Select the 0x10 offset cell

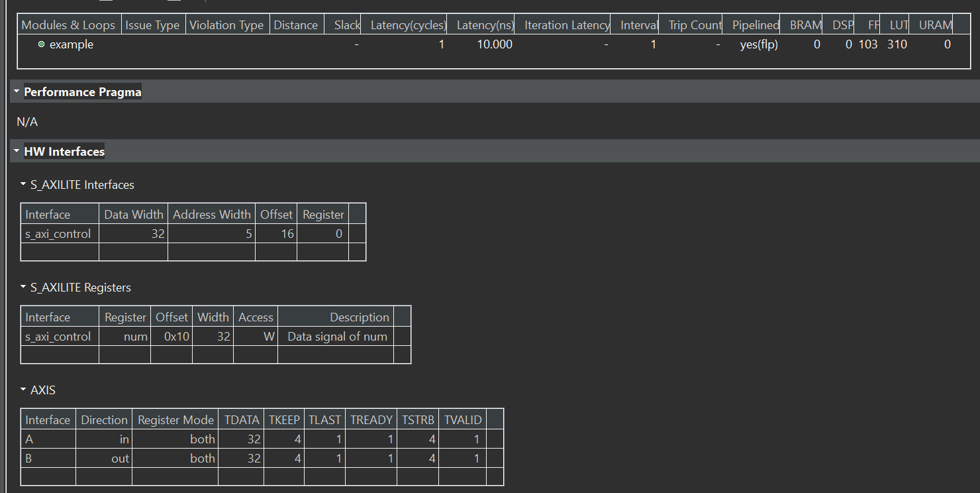pos(171,336)
